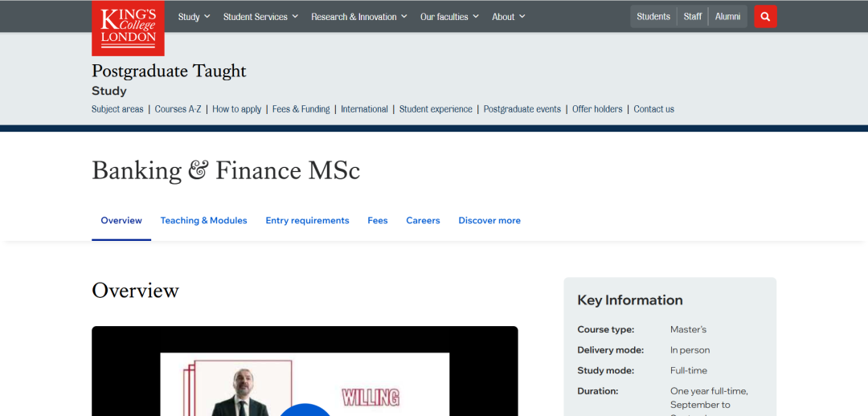Open the International link
This screenshot has width=868, height=416.
(364, 109)
